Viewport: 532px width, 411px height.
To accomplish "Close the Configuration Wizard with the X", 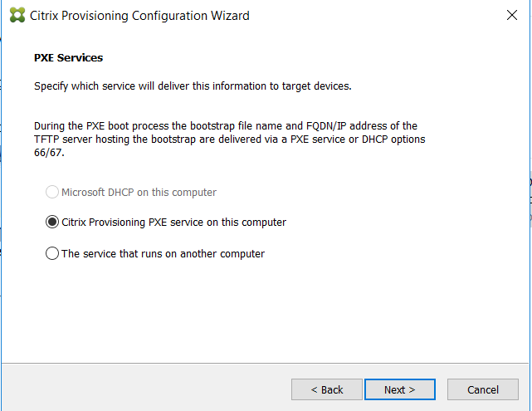I will click(511, 15).
